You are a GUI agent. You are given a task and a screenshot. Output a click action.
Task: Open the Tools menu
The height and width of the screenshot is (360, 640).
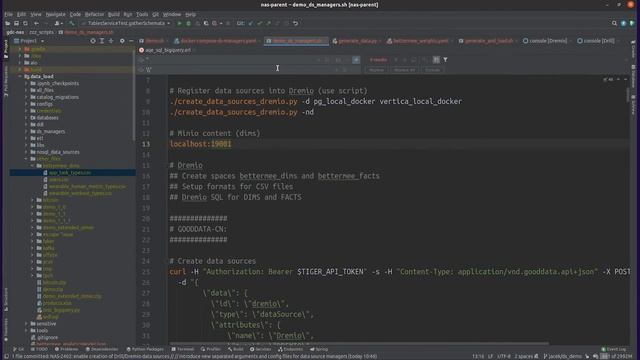[142, 14]
